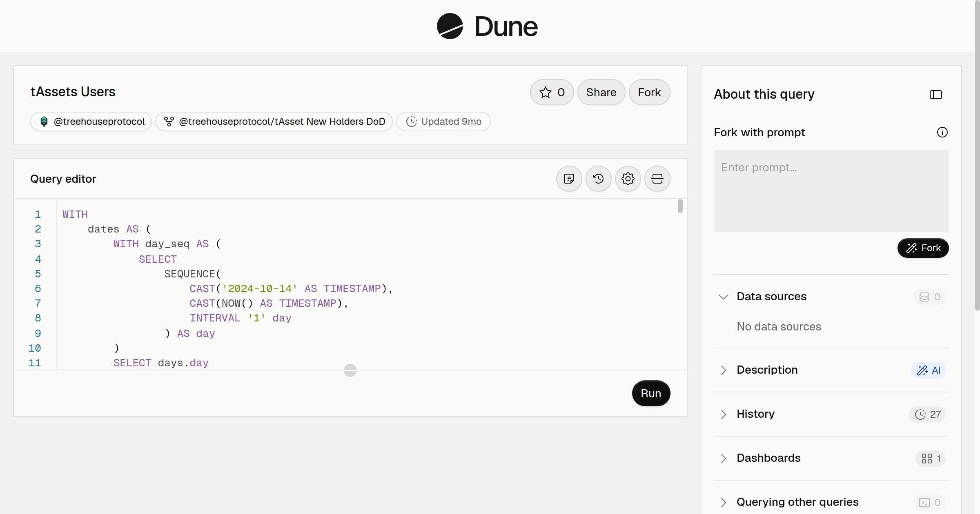
Task: Open query version history clock icon
Action: click(598, 179)
